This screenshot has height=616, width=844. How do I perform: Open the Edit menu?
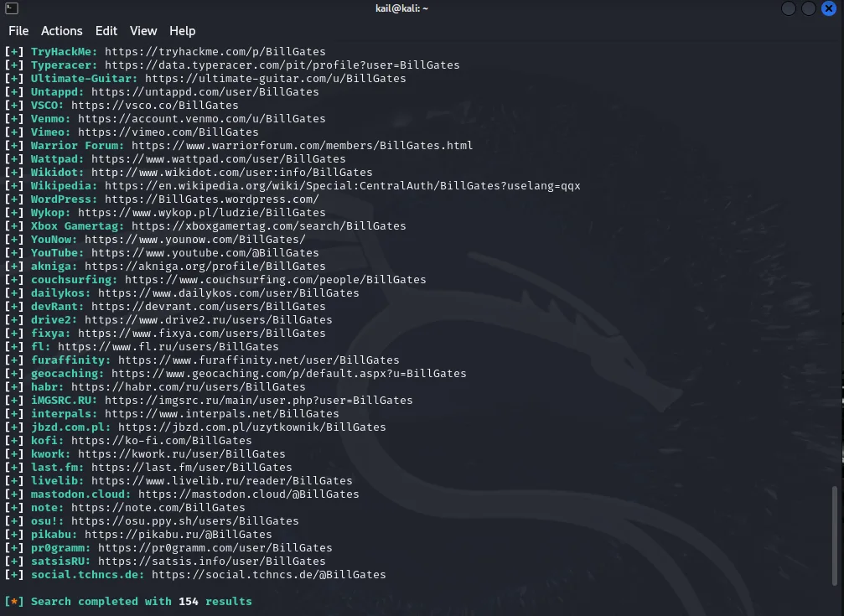pyautogui.click(x=106, y=31)
